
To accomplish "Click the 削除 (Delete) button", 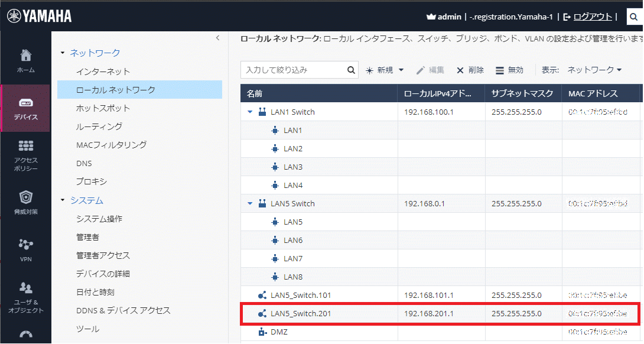I will click(470, 70).
